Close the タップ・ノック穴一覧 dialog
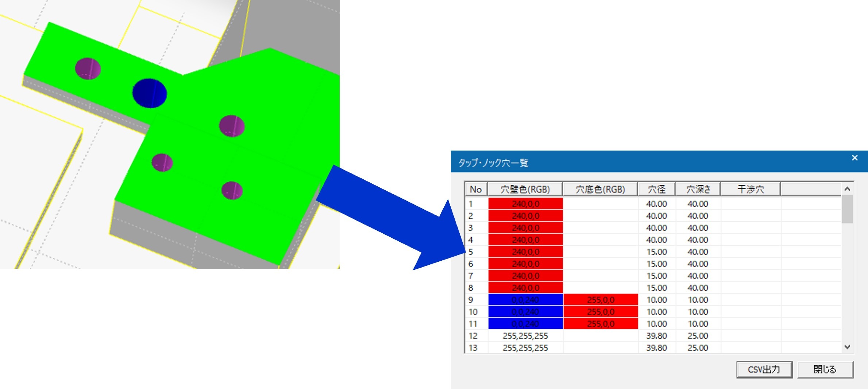 855,158
